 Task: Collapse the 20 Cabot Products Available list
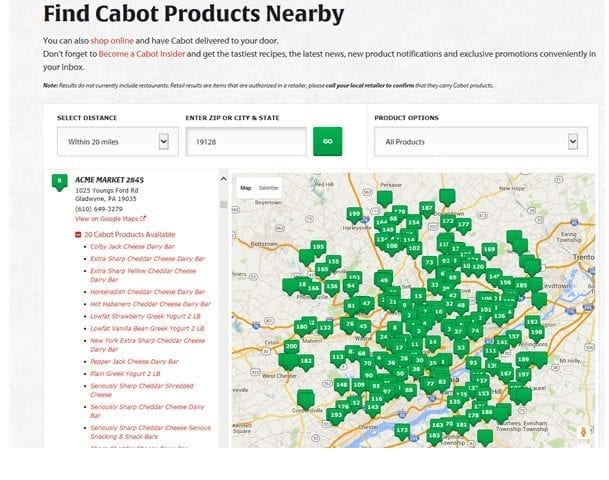78,235
